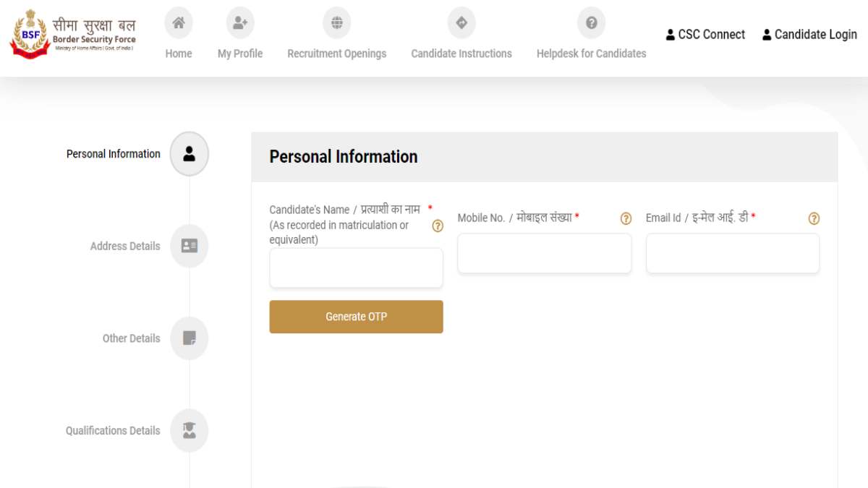Click the Candidate Instructions direction icon
This screenshot has height=488, width=868.
click(461, 23)
